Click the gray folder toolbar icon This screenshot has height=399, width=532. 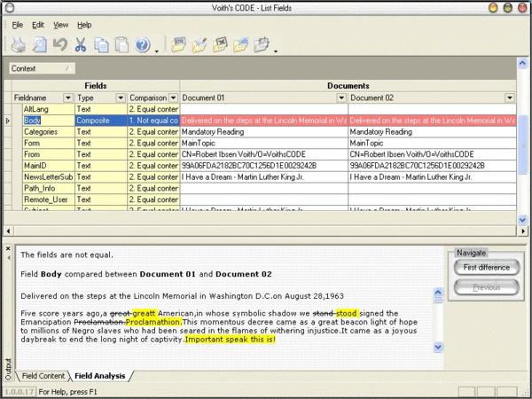262,45
